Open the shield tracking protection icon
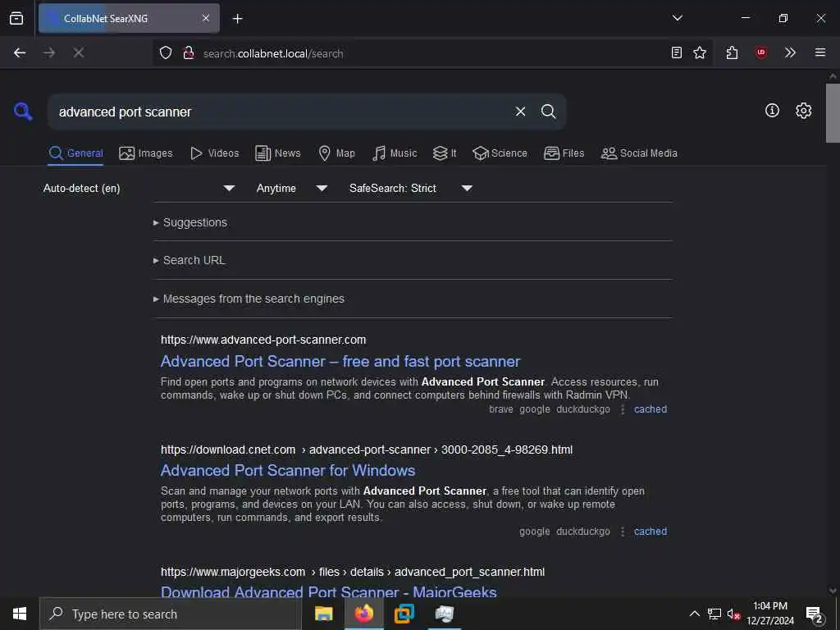 166,52
